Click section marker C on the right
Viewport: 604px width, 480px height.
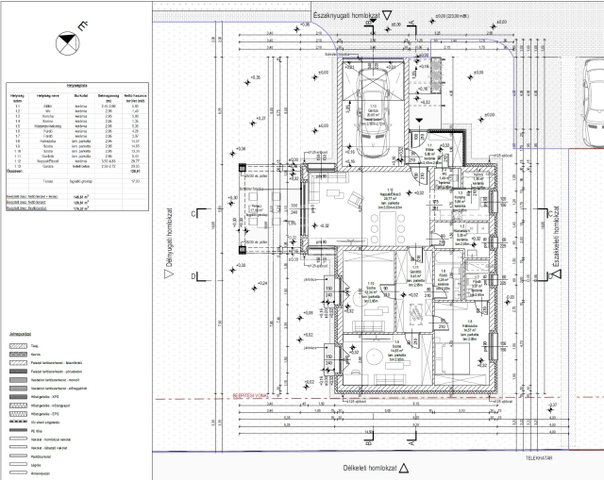click(546, 213)
